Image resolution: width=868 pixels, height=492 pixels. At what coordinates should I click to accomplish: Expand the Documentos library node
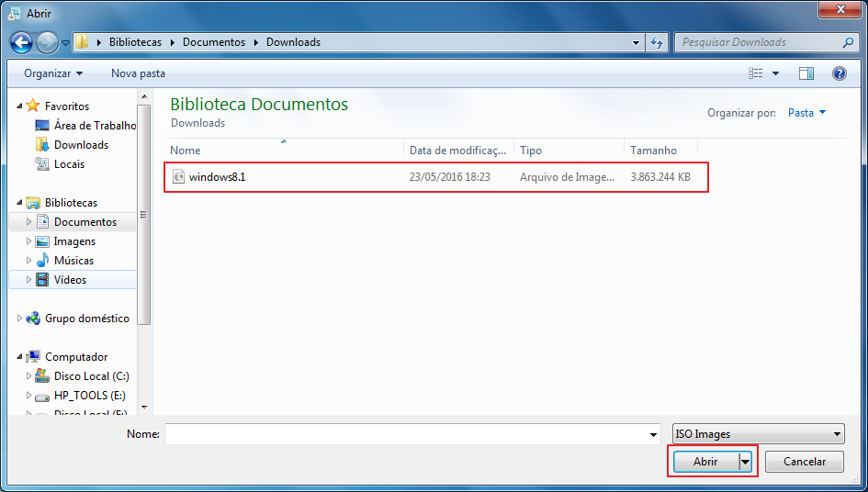(x=28, y=222)
